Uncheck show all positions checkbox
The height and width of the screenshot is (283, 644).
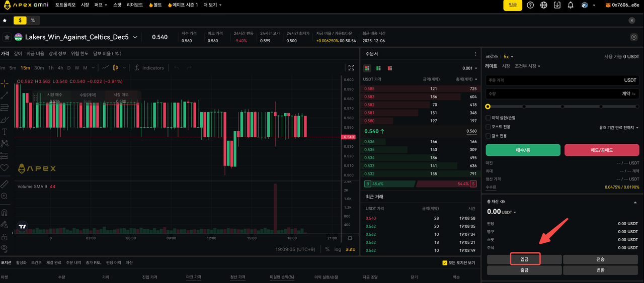click(445, 262)
